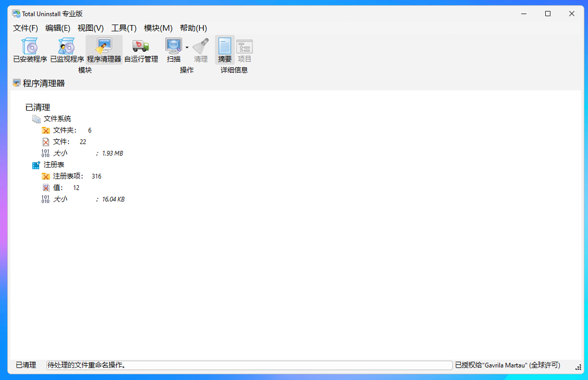This screenshot has height=380, width=588.
Task: Click the 值 deleted-value icon
Action: pyautogui.click(x=46, y=187)
